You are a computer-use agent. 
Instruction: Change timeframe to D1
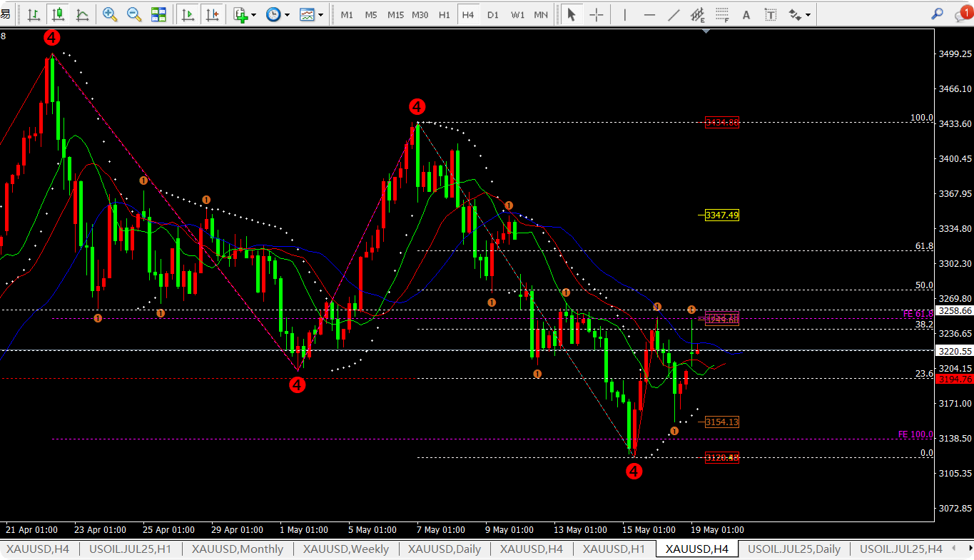click(x=492, y=14)
